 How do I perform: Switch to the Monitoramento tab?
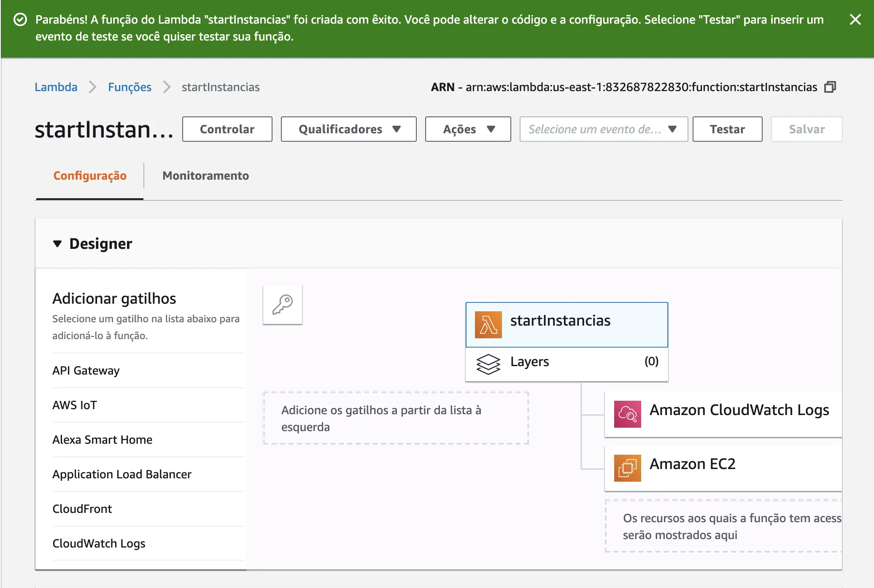pyautogui.click(x=205, y=175)
